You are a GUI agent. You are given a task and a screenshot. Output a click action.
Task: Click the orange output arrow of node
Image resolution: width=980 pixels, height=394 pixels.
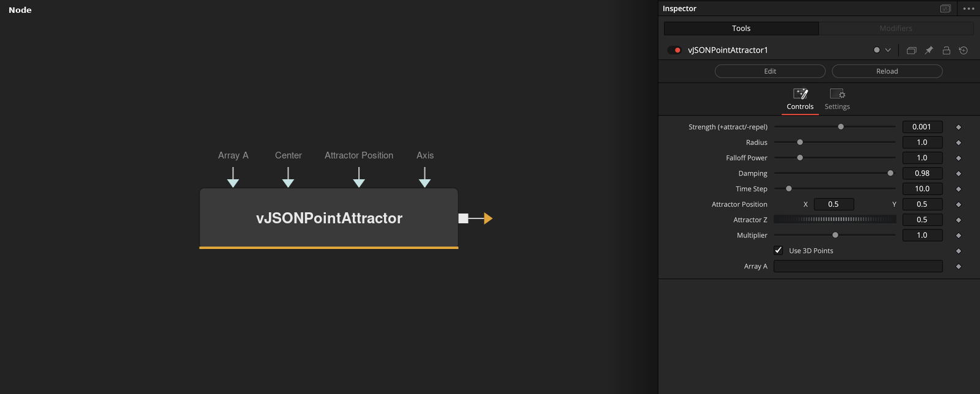(x=488, y=218)
